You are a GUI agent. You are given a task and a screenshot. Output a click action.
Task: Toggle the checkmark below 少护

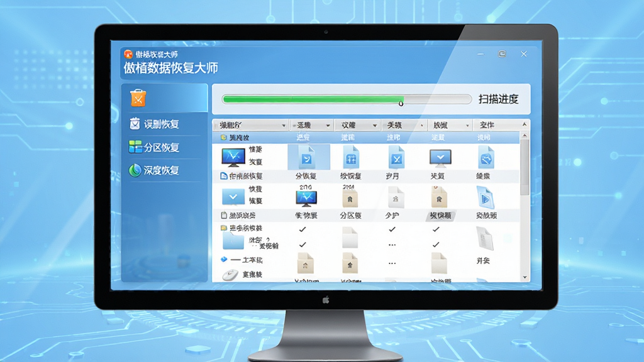pos(392,229)
